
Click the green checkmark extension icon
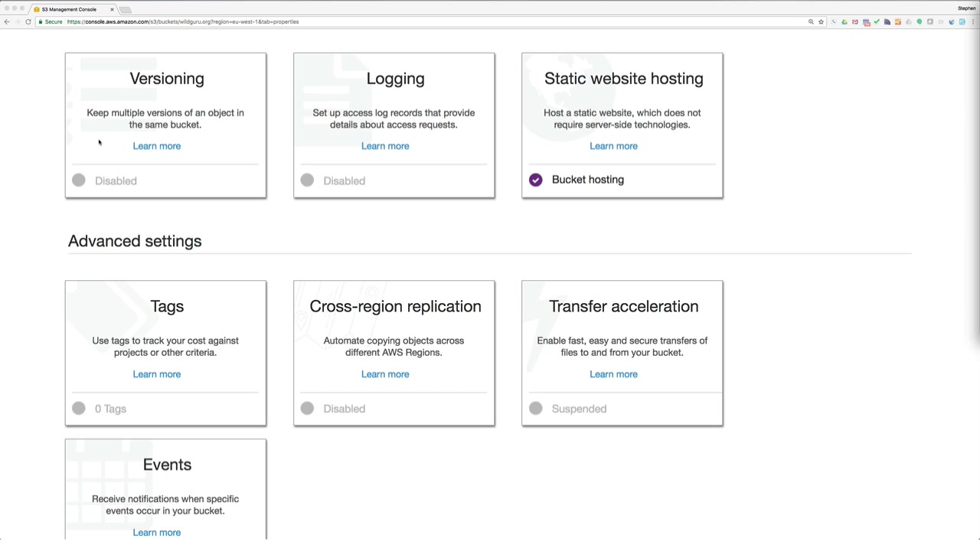pyautogui.click(x=877, y=21)
